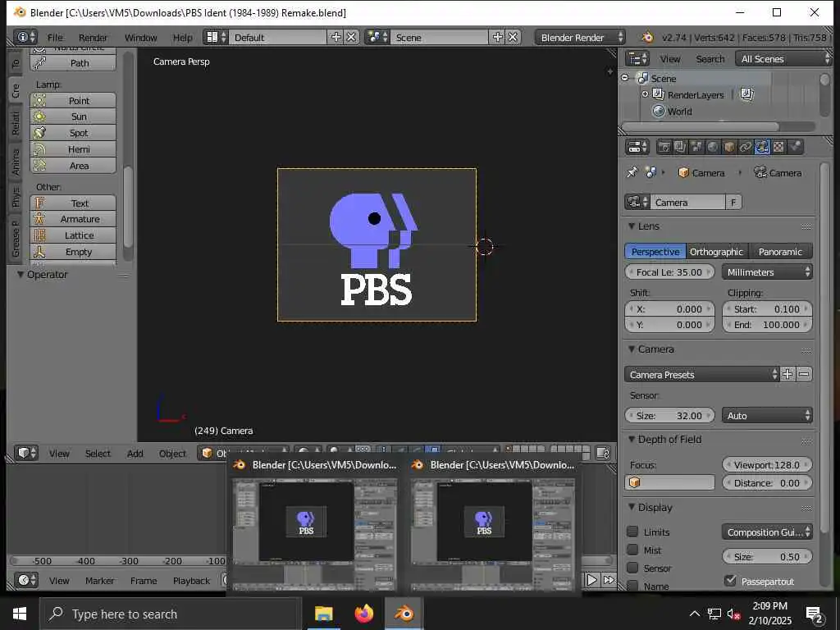Open the Window menu
The image size is (840, 630).
point(140,38)
